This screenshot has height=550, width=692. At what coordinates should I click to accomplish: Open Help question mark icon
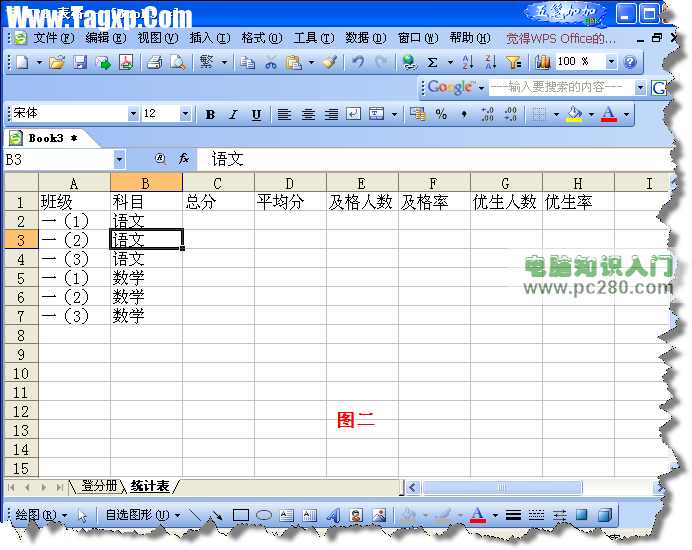coord(630,62)
